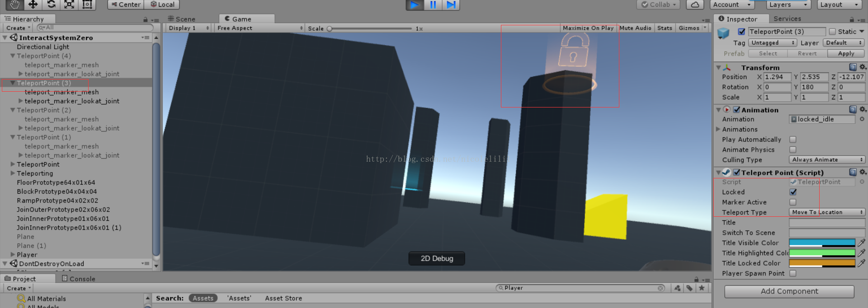This screenshot has height=308, width=868.
Task: Select the Rect Transform tool
Action: coord(87,5)
